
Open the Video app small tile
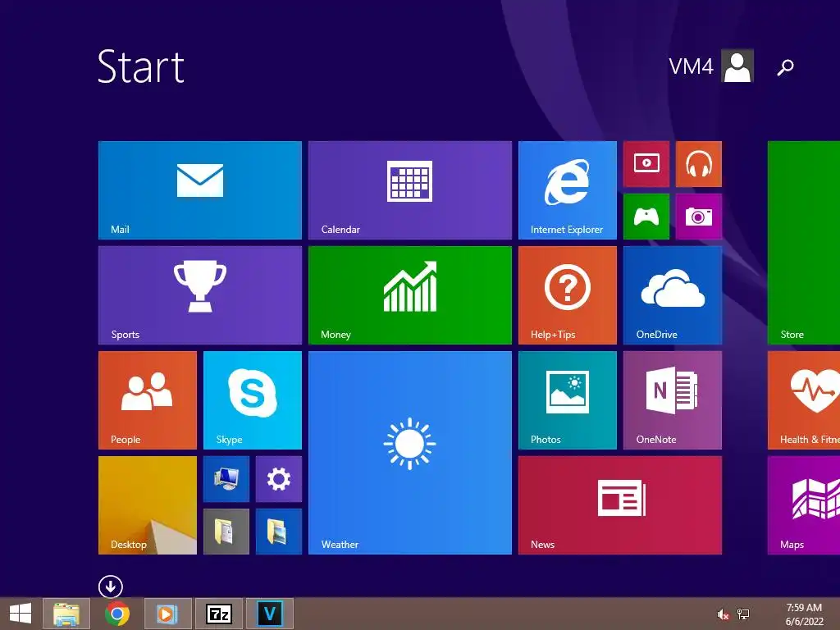pos(646,164)
